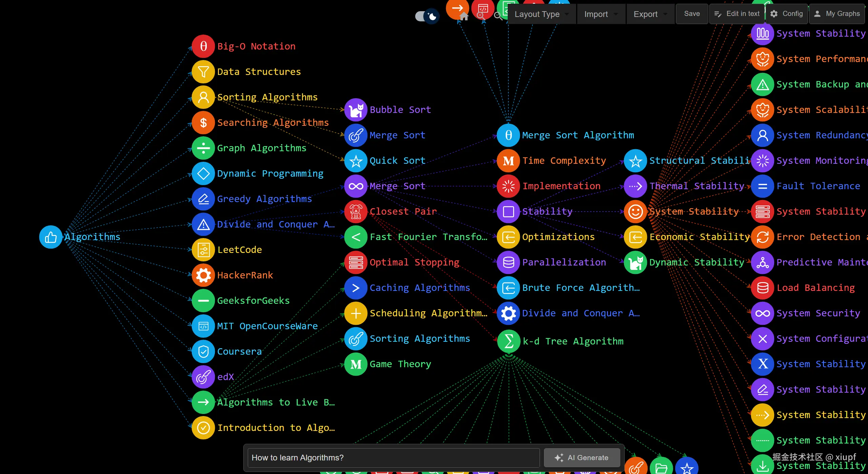The width and height of the screenshot is (868, 474).
Task: Toggle the dark mode switch
Action: point(427,16)
